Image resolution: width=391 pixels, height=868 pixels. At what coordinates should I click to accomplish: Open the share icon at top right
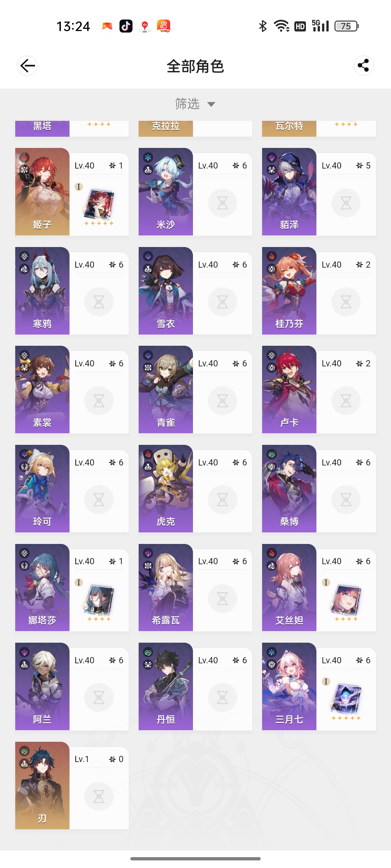click(x=363, y=65)
